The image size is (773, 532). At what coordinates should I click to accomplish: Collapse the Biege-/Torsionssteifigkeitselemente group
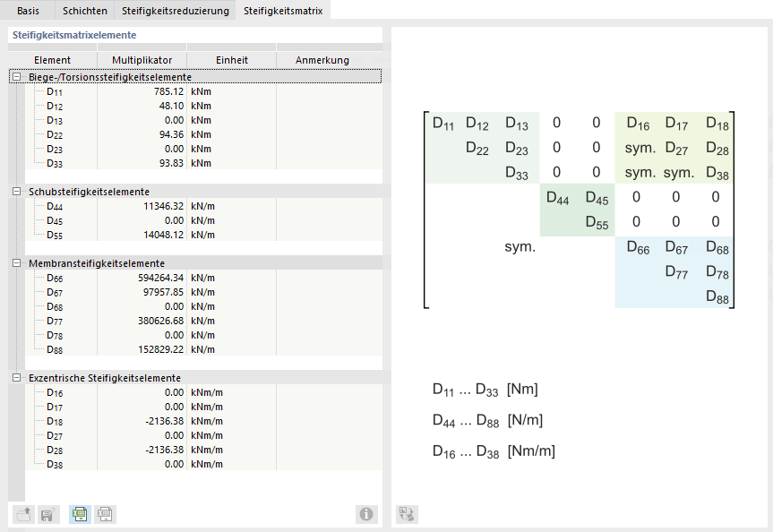16,77
